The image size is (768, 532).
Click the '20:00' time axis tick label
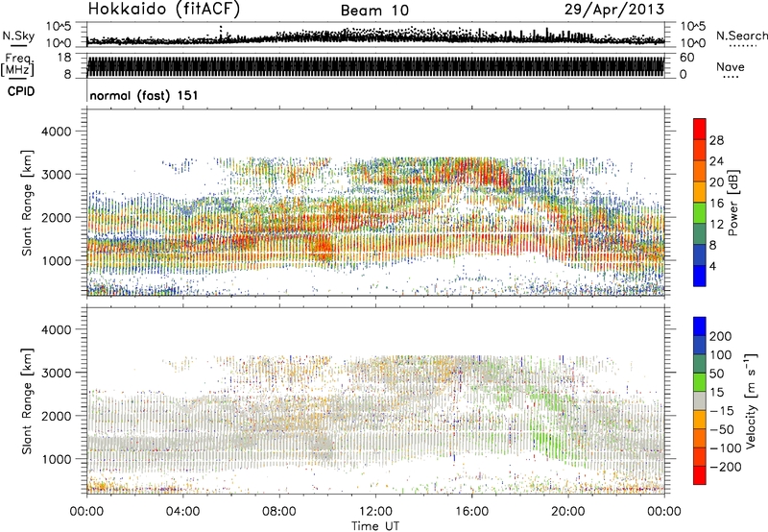coord(568,512)
